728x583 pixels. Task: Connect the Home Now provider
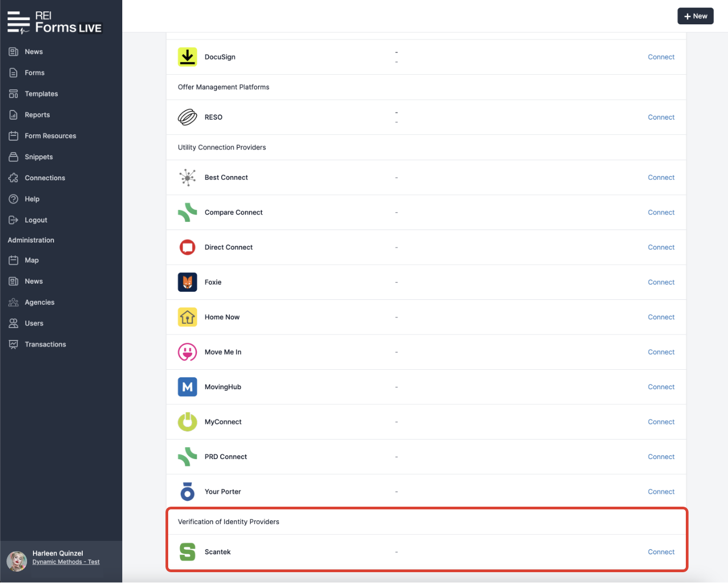pos(661,317)
